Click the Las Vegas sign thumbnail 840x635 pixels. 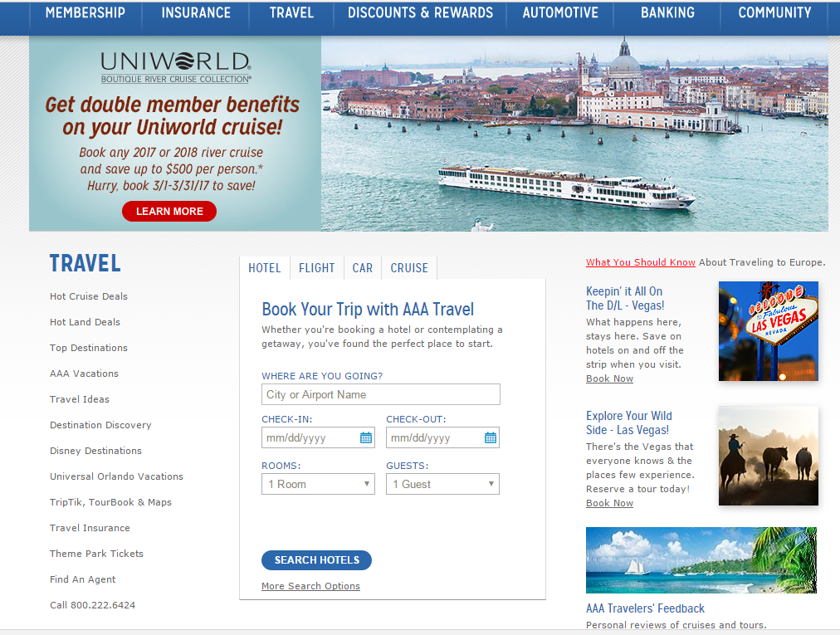pyautogui.click(x=769, y=331)
